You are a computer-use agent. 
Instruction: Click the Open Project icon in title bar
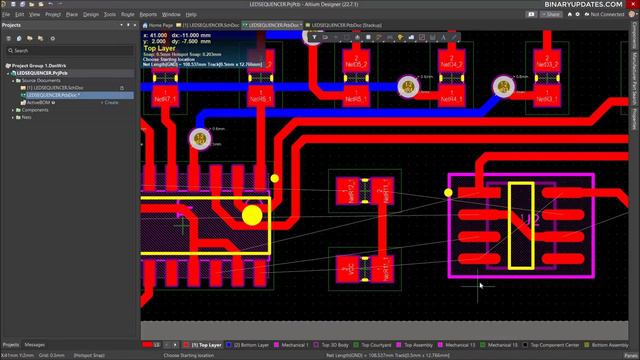click(x=41, y=4)
